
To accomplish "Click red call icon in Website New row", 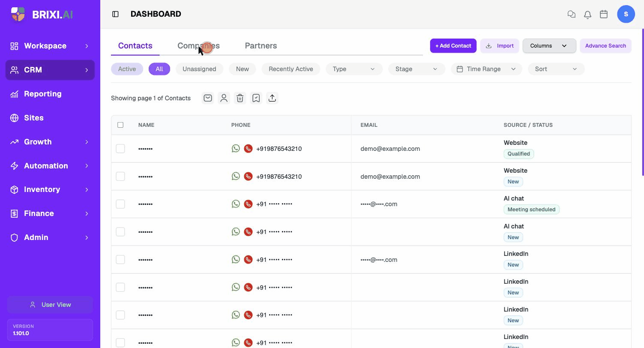I will (x=248, y=177).
